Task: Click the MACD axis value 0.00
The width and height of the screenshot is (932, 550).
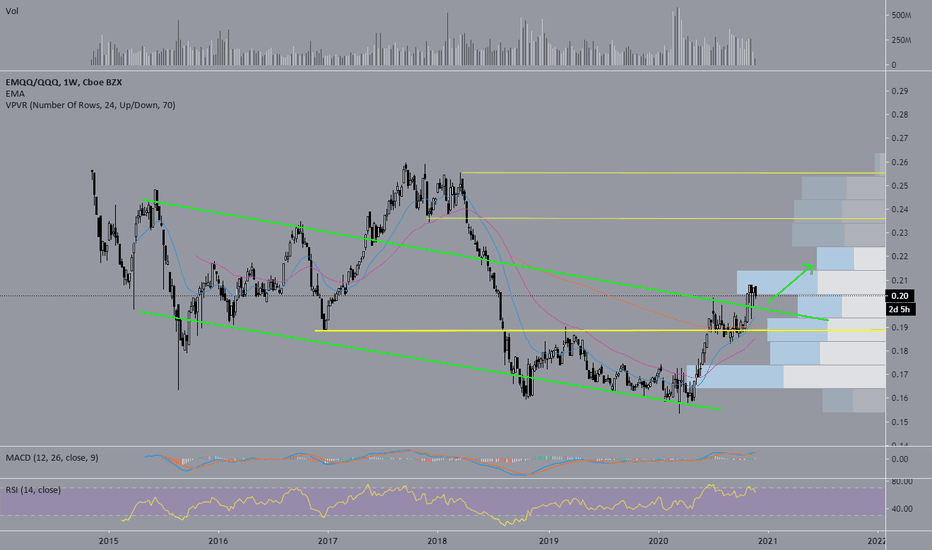Action: 900,459
